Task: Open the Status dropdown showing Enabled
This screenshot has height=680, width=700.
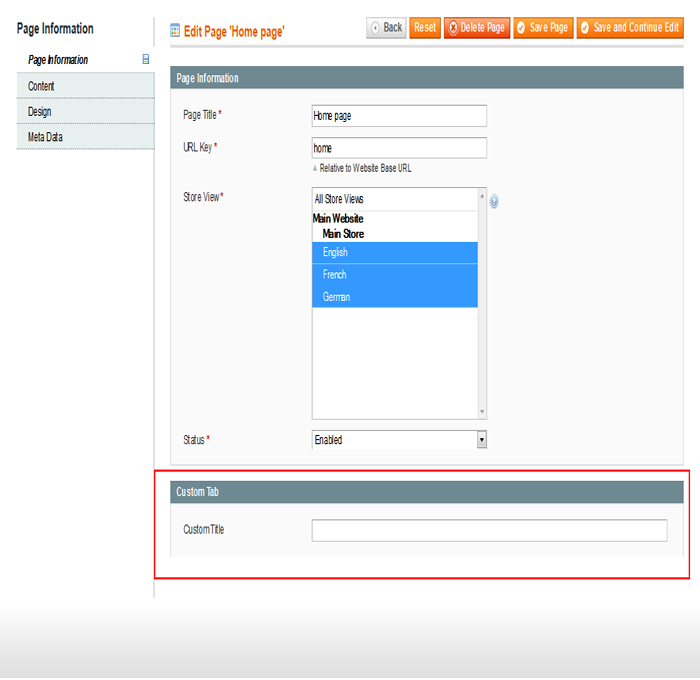Action: (399, 439)
